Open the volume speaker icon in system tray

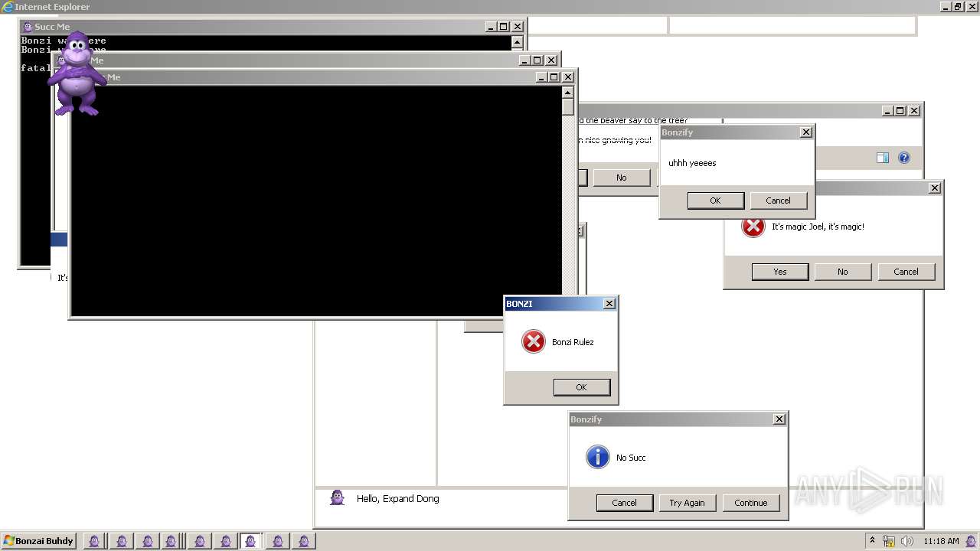[x=906, y=541]
